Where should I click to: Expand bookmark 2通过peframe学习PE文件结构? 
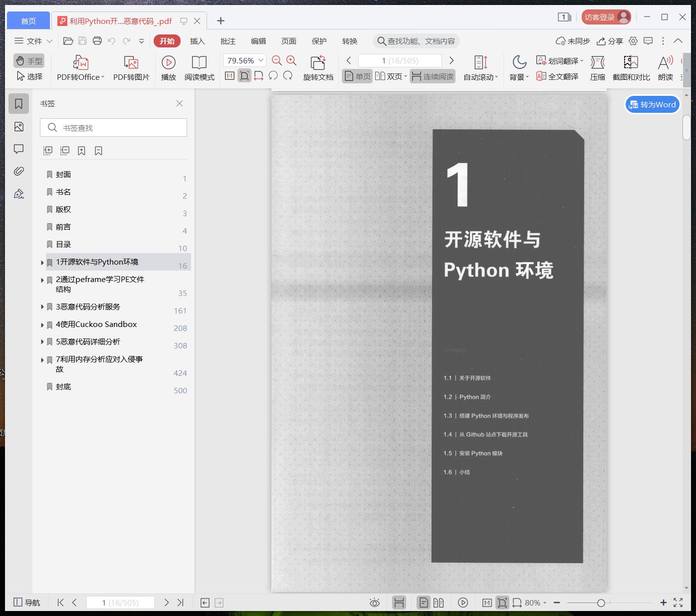42,280
